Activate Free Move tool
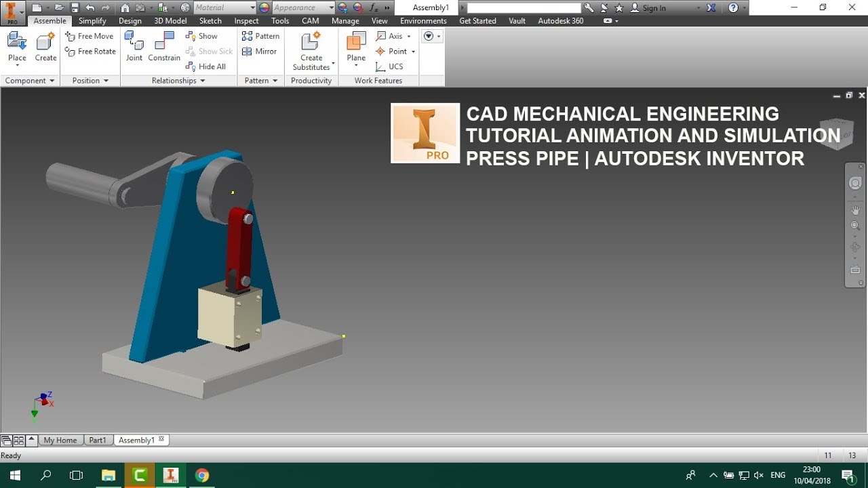This screenshot has width=868, height=488. click(90, 36)
